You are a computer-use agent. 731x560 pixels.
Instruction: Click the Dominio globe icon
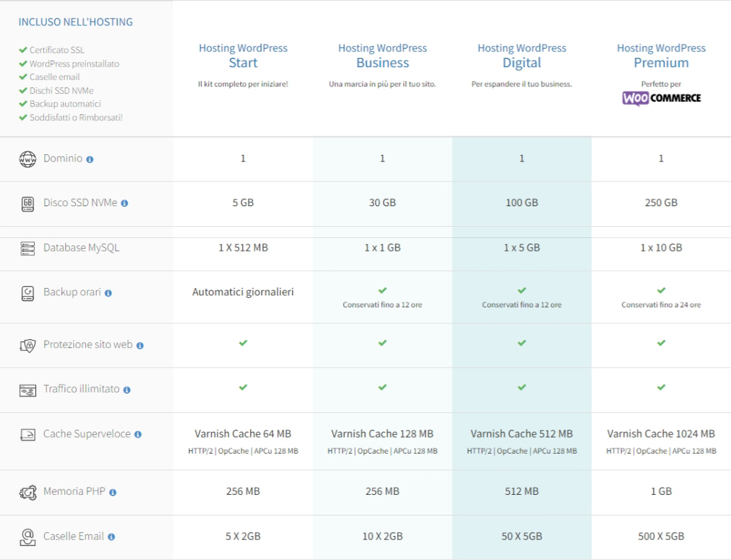pyautogui.click(x=27, y=159)
